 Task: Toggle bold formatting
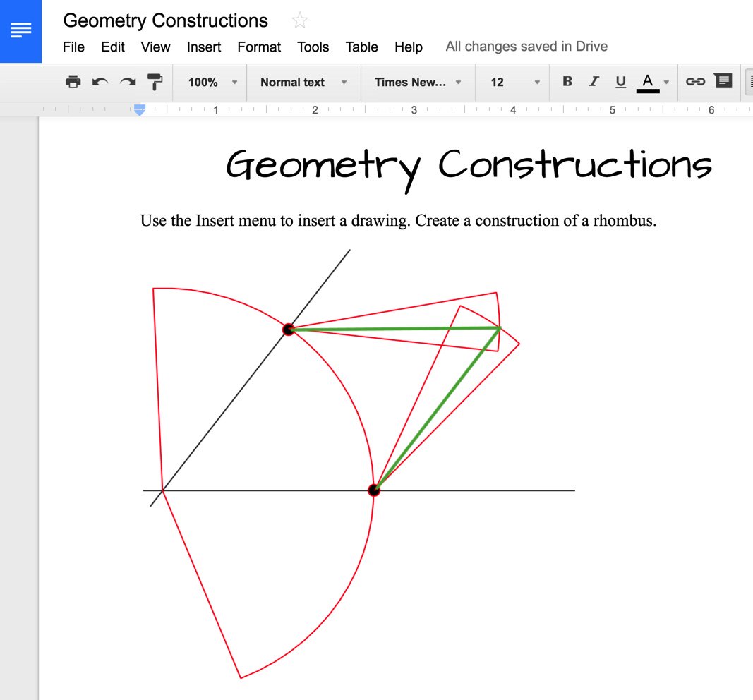567,81
